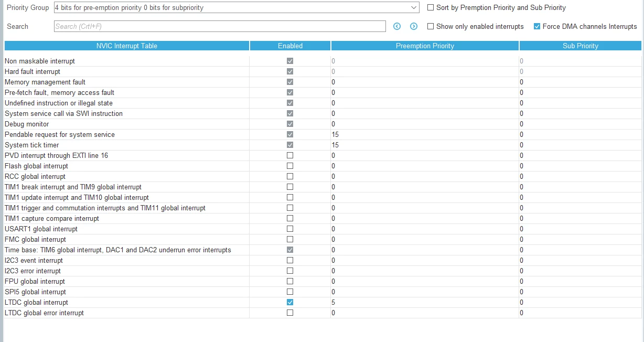Select the SPI5 global interrupt row name
The image size is (644, 342).
click(x=35, y=292)
